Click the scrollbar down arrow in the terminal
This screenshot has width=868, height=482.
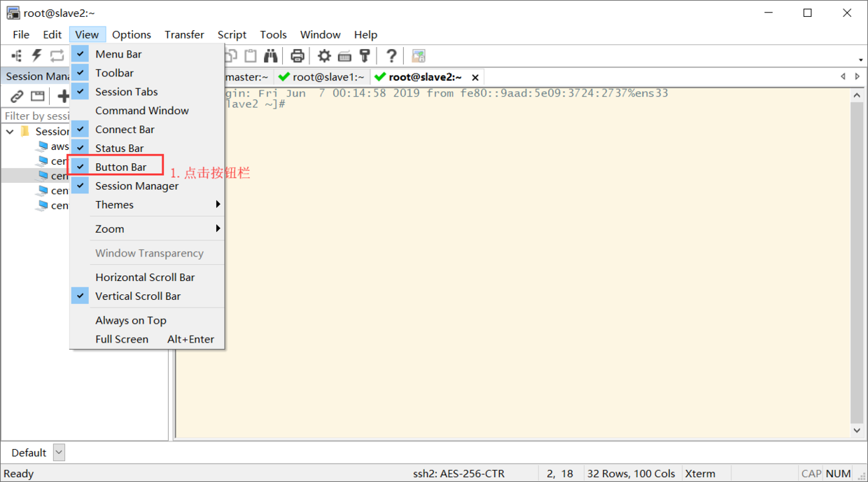857,431
